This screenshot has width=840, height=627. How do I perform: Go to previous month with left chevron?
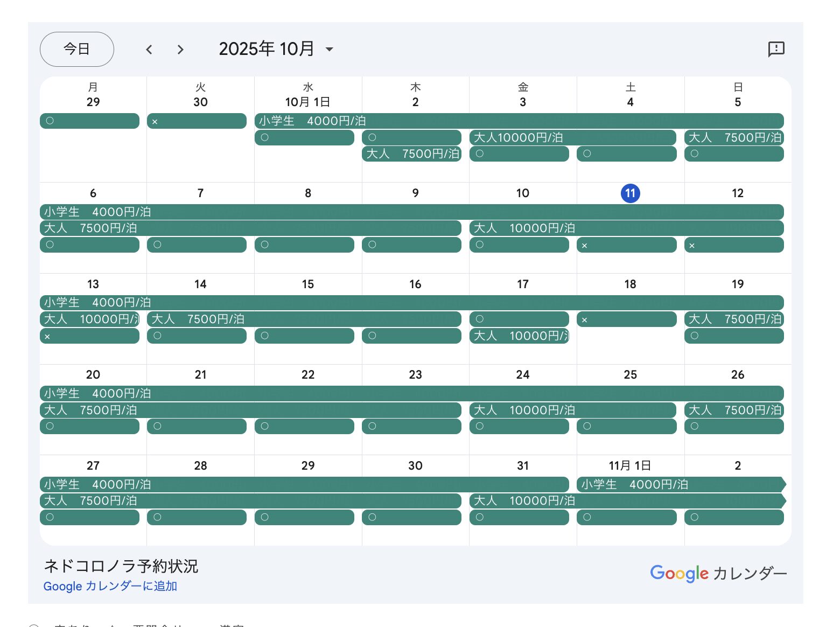(149, 50)
